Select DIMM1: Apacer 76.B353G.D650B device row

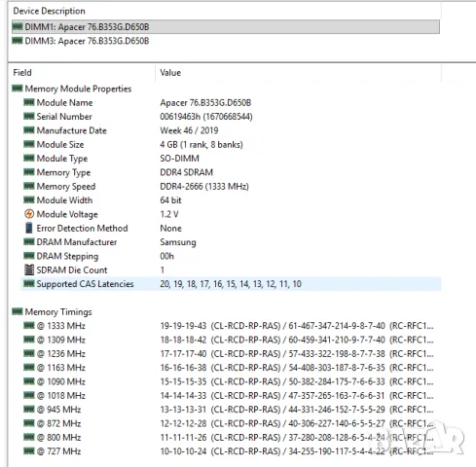(x=226, y=27)
